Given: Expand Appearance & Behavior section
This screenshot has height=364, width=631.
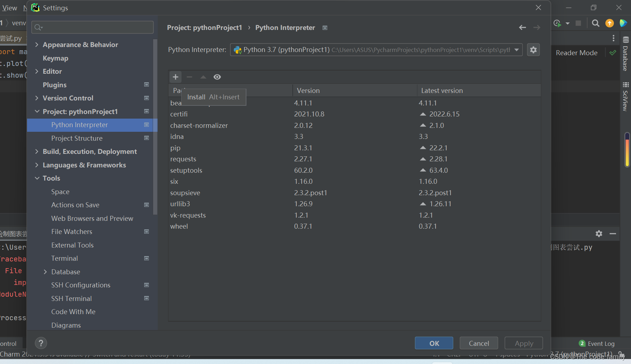Looking at the screenshot, I should (37, 45).
